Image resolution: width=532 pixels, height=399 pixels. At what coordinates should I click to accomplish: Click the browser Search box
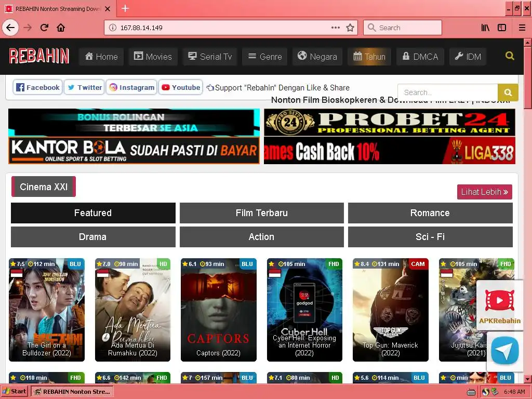pyautogui.click(x=403, y=28)
